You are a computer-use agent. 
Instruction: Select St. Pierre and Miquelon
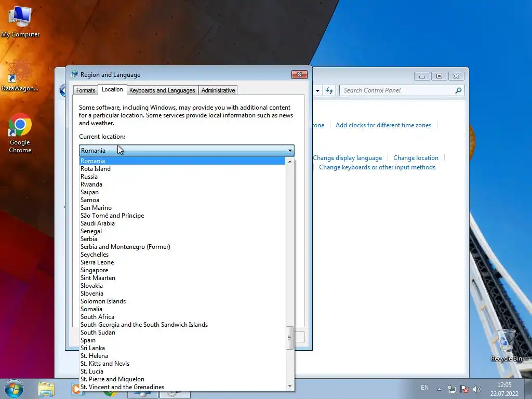[182, 379]
